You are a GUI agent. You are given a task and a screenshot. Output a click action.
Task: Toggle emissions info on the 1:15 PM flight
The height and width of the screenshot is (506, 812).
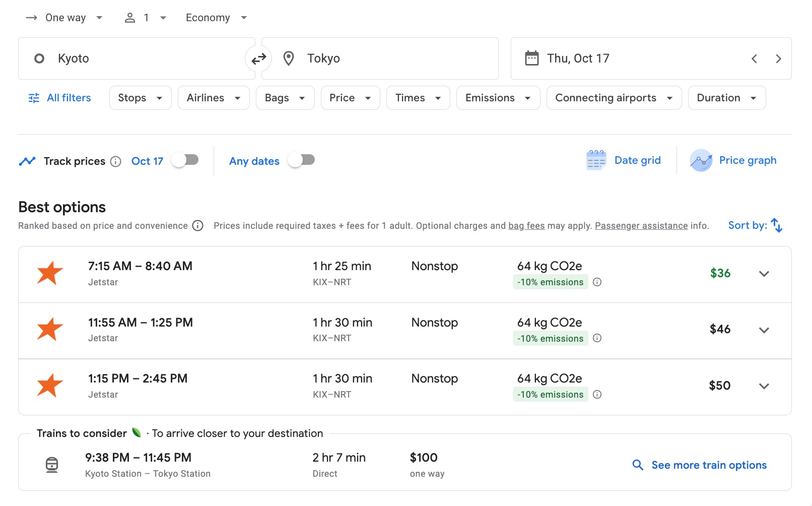597,395
